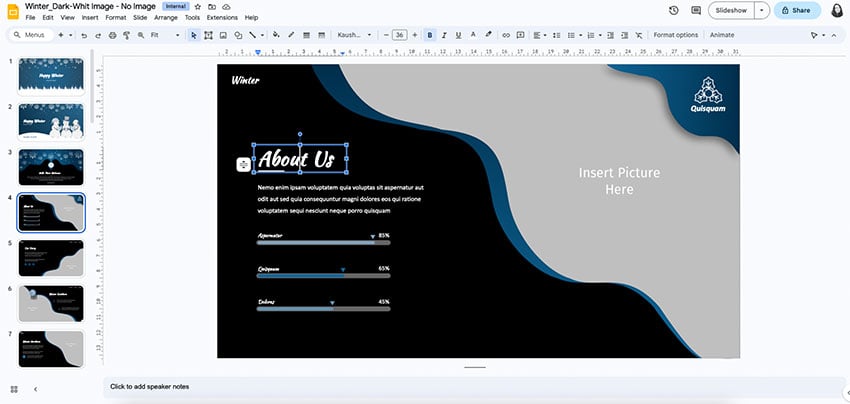Open Border weight options
Image resolution: width=850 pixels, height=404 pixels.
(306, 35)
